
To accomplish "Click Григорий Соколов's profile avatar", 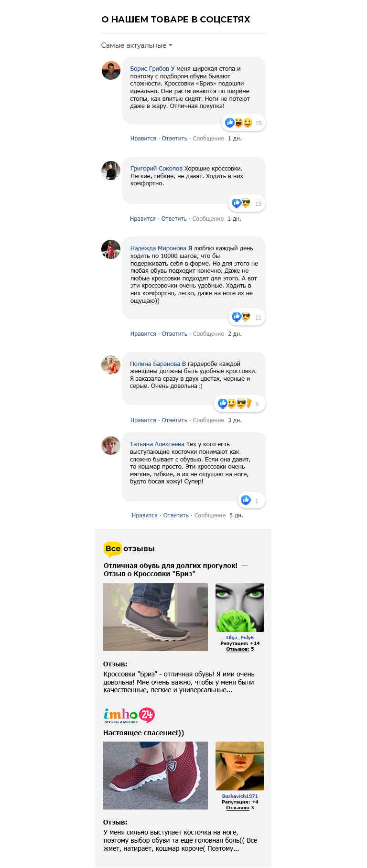I will [x=111, y=171].
